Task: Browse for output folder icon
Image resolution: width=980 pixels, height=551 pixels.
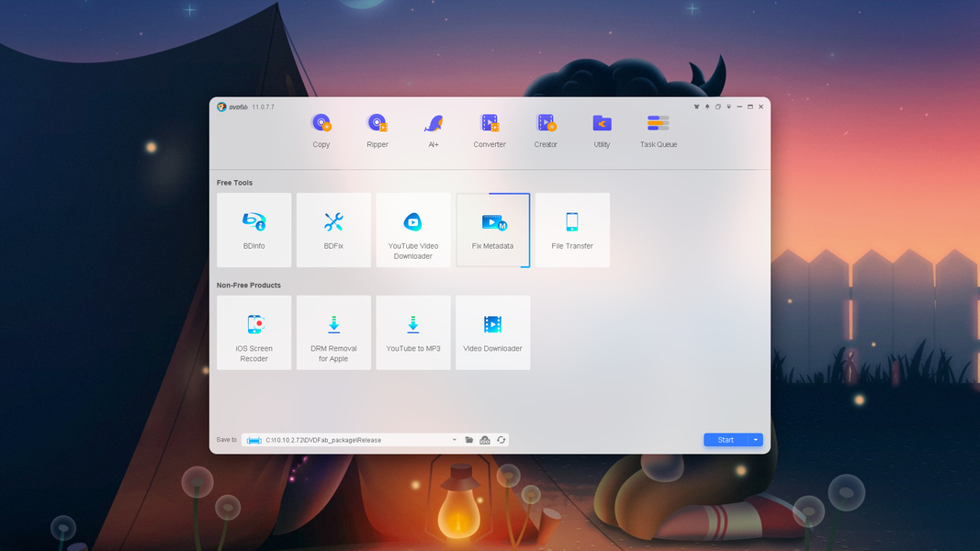Action: pos(469,440)
